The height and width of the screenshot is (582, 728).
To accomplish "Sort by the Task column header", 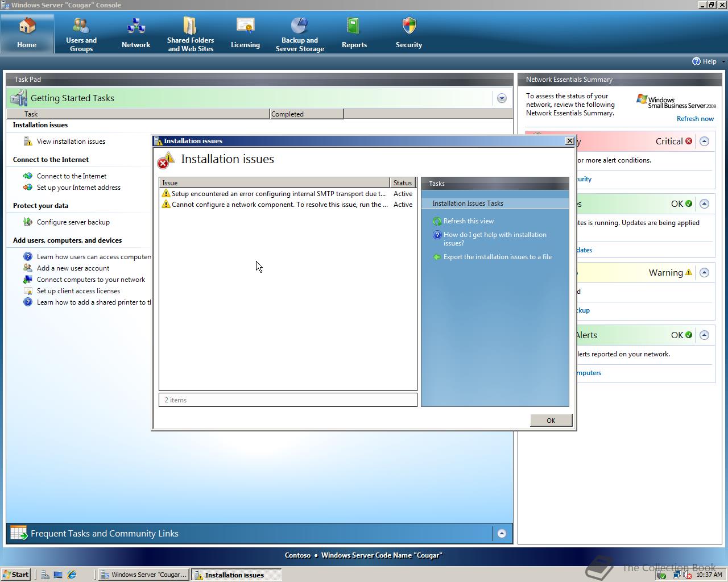I will click(138, 114).
